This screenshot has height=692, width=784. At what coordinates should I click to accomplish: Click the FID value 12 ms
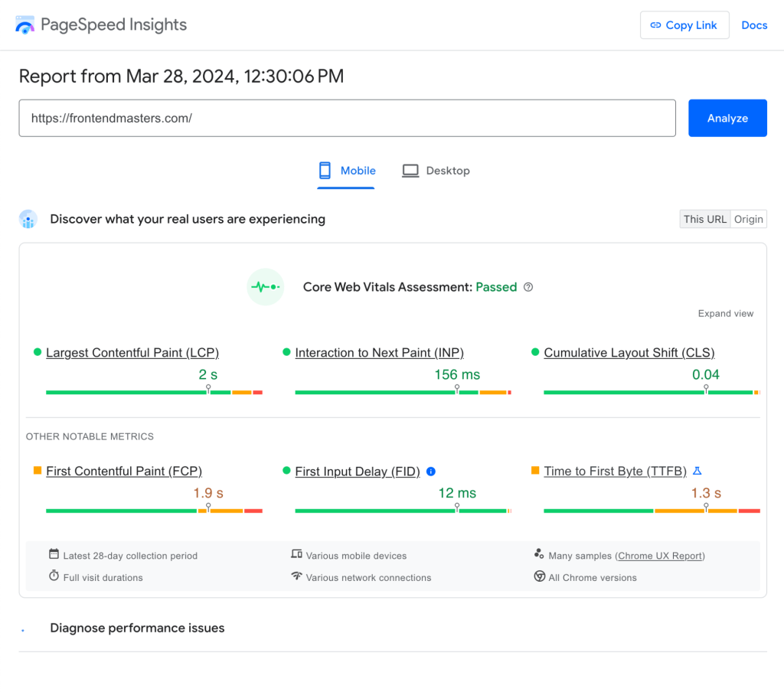457,493
